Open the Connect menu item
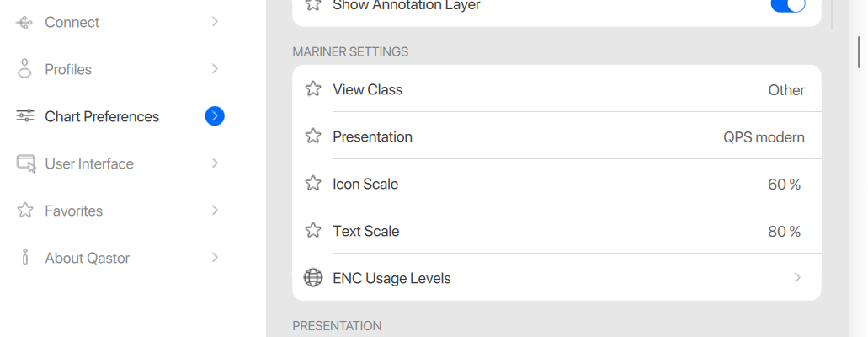Viewport: 868px width, 337px height. pyautogui.click(x=72, y=22)
